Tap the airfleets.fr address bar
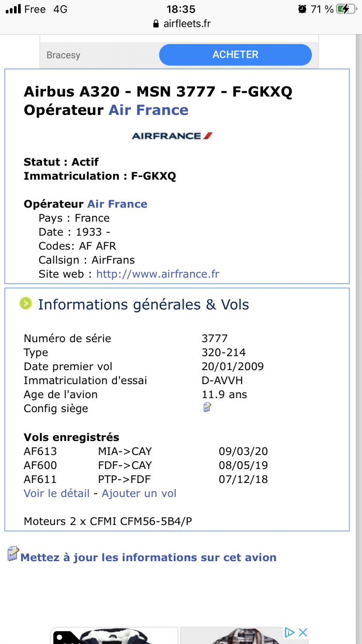This screenshot has height=644, width=362. [181, 24]
